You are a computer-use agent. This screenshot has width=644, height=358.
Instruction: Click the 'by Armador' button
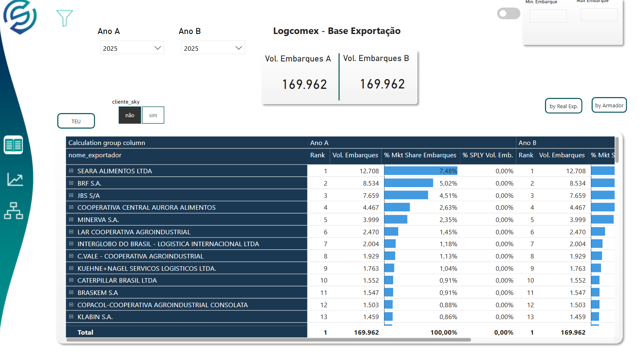[609, 105]
